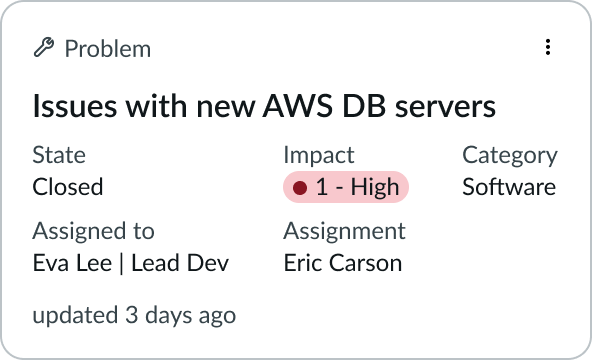Click the 1 - High impact badge
Screen dimensions: 592x360
pos(346,187)
